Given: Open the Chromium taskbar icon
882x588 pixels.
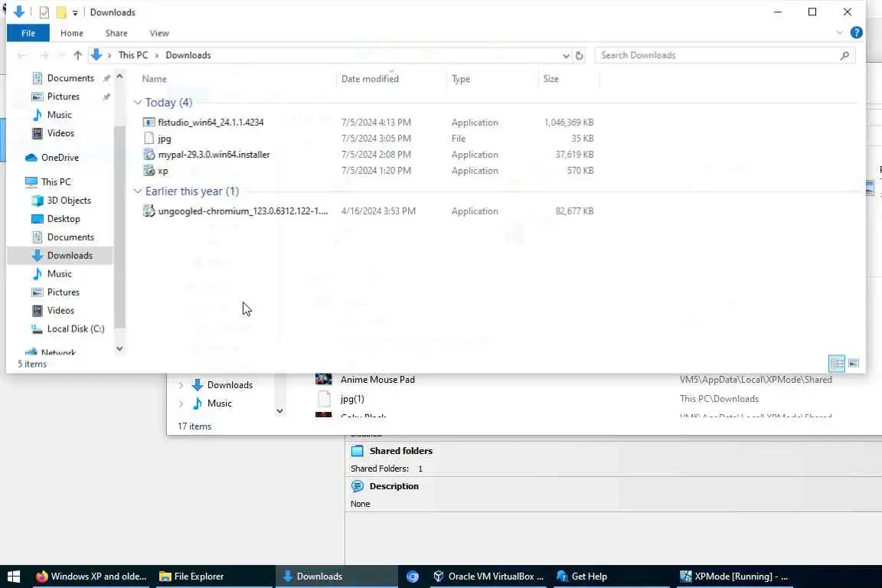Looking at the screenshot, I should (x=413, y=577).
